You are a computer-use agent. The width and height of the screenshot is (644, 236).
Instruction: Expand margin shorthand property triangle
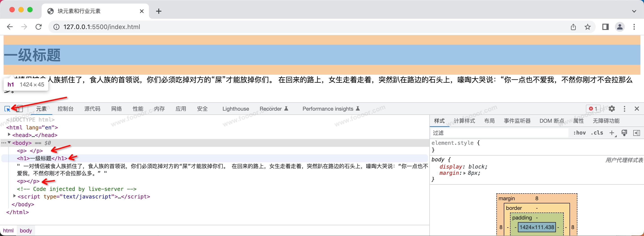464,173
